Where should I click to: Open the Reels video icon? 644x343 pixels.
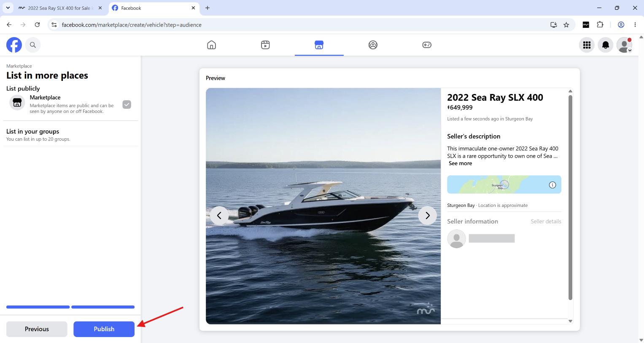tap(265, 45)
